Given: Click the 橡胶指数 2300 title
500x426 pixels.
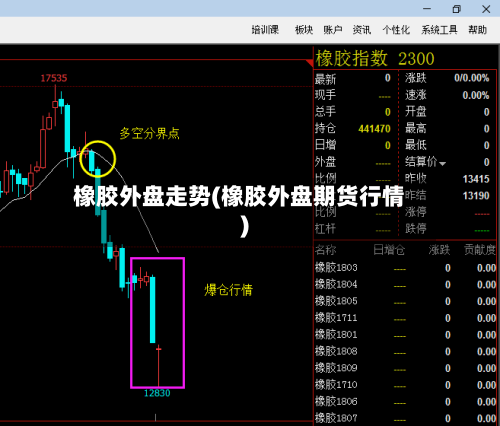Looking at the screenshot, I should coord(375,59).
